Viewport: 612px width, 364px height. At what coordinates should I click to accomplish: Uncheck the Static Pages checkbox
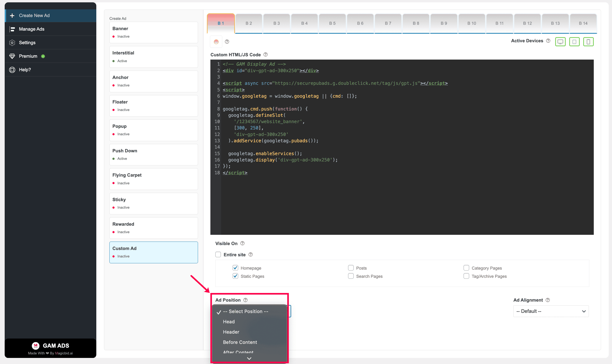tap(235, 276)
